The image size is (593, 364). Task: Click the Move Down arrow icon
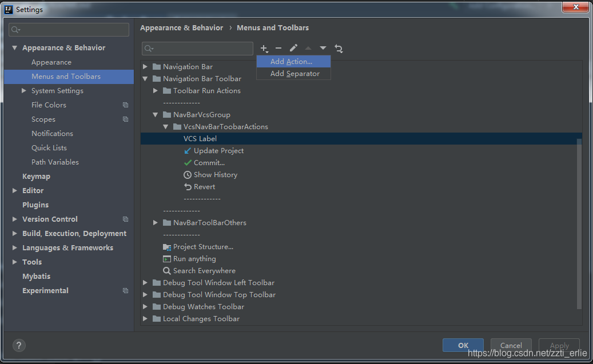323,49
